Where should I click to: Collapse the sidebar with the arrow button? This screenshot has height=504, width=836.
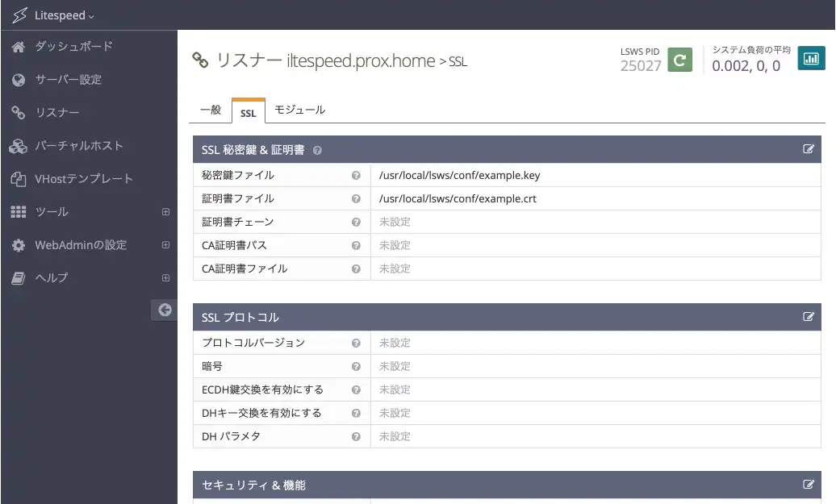pos(165,310)
